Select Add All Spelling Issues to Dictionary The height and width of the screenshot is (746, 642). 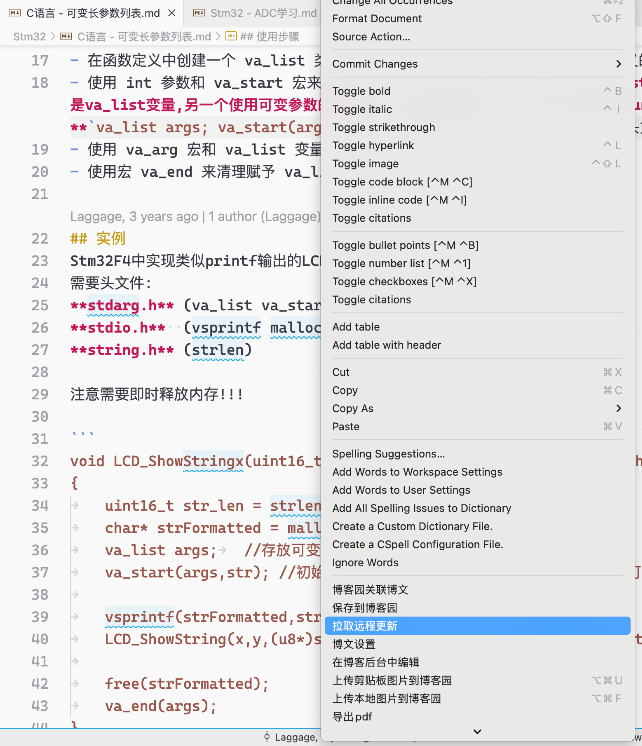(477, 508)
